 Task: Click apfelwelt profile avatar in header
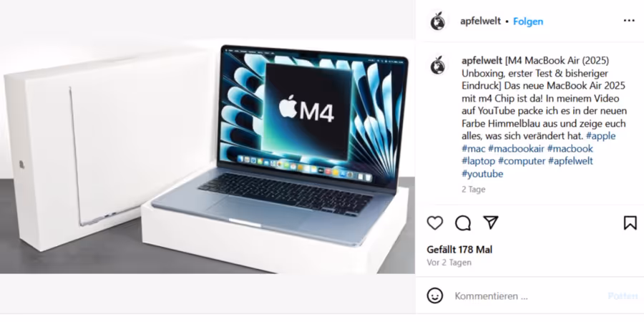tap(438, 21)
